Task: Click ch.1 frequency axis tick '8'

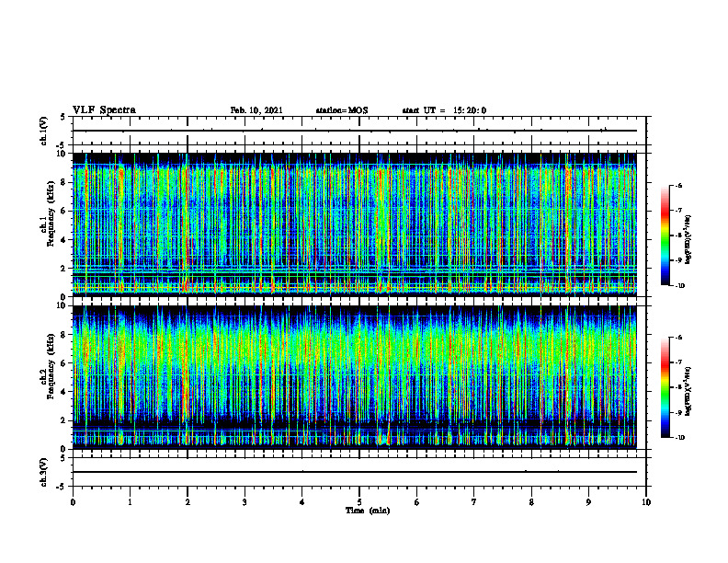Action: [x=64, y=182]
